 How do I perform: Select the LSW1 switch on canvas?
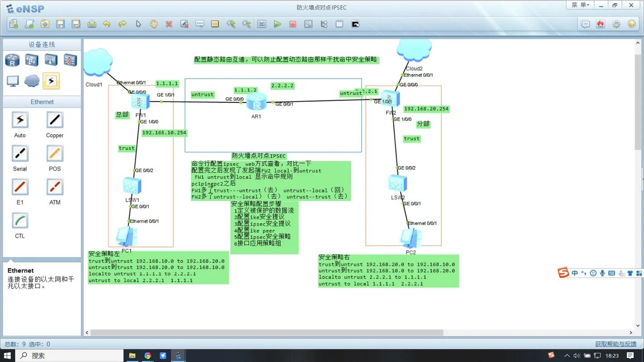point(132,186)
